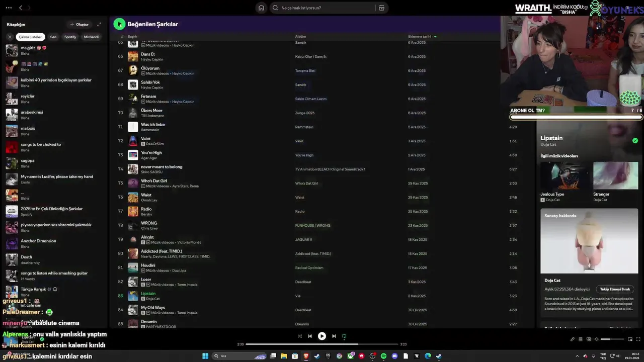This screenshot has height=362, width=644.
Task: Open the three-dot menu at top left
Action: pos(9,8)
